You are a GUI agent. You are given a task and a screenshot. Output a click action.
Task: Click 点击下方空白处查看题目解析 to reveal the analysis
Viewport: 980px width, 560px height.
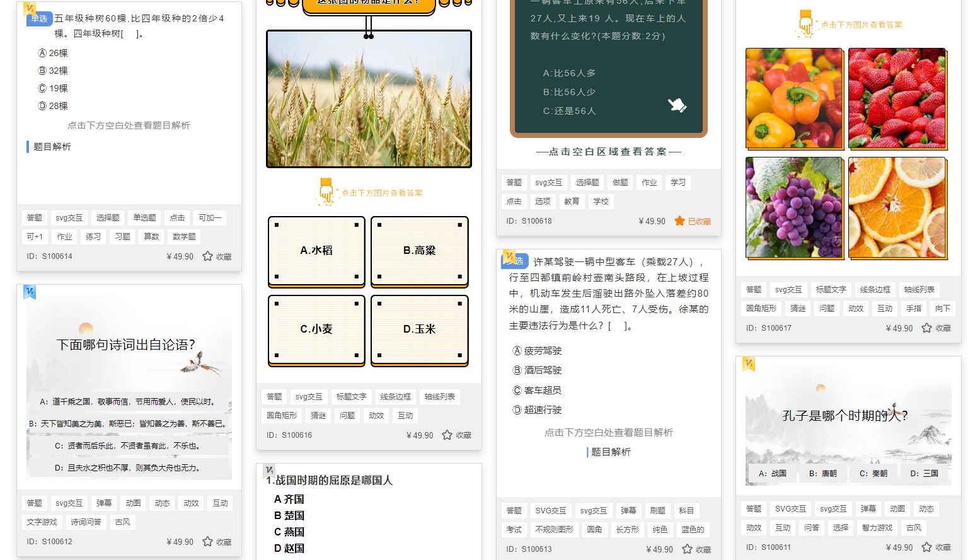(x=129, y=125)
